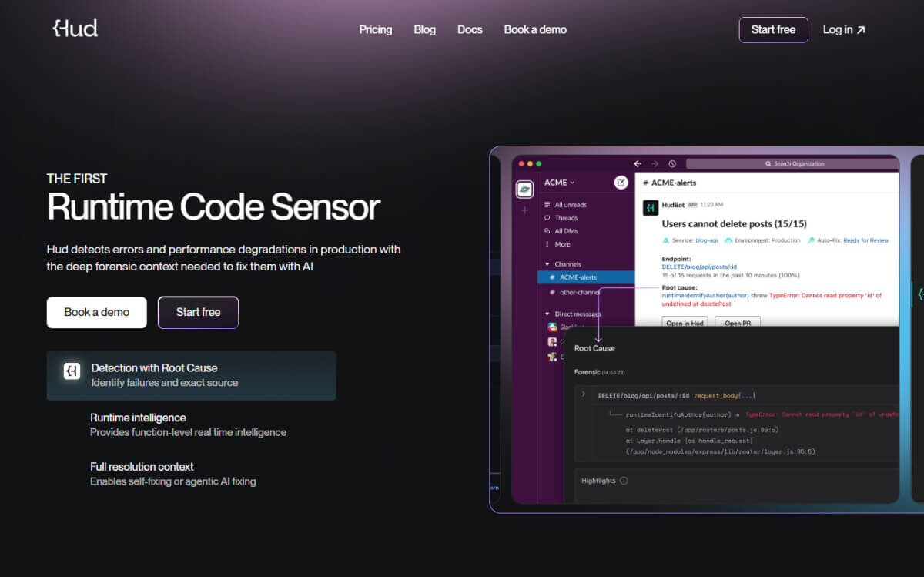The height and width of the screenshot is (577, 924).
Task: Click the info icon next to Hightlights
Action: (624, 481)
